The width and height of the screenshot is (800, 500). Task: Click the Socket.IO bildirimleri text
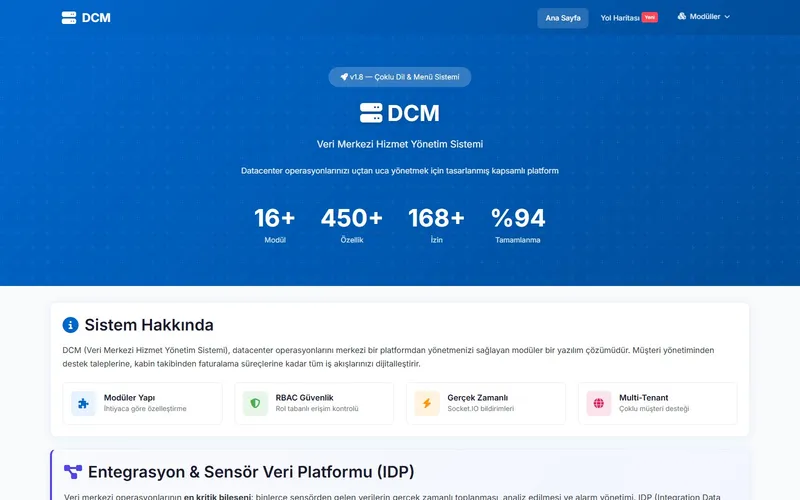[481, 409]
